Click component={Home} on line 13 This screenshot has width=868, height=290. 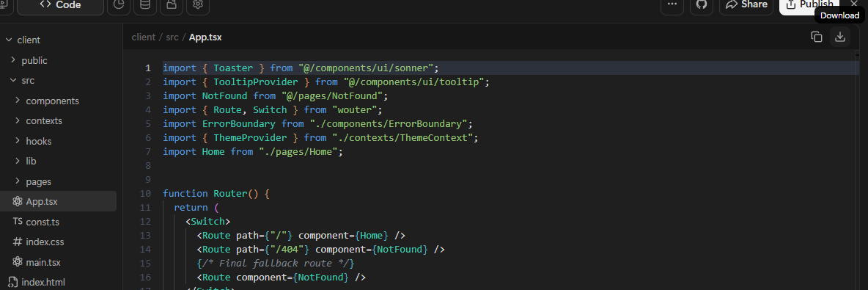pyautogui.click(x=343, y=235)
